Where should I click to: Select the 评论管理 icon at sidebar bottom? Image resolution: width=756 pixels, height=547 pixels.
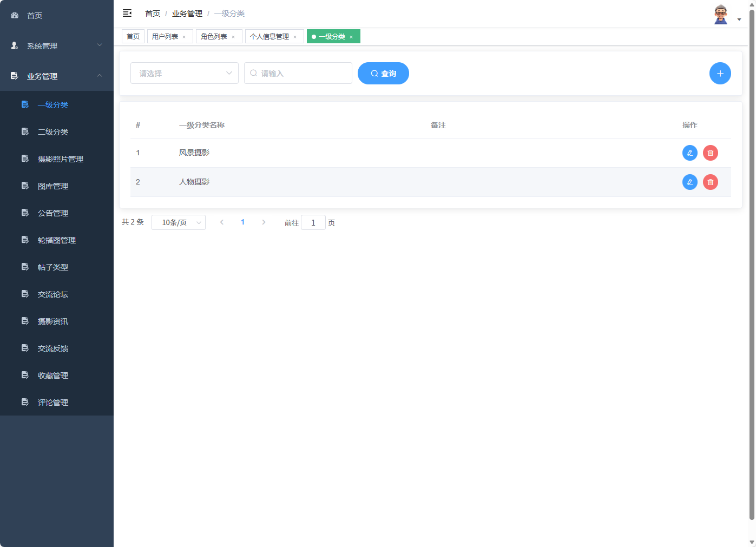25,402
